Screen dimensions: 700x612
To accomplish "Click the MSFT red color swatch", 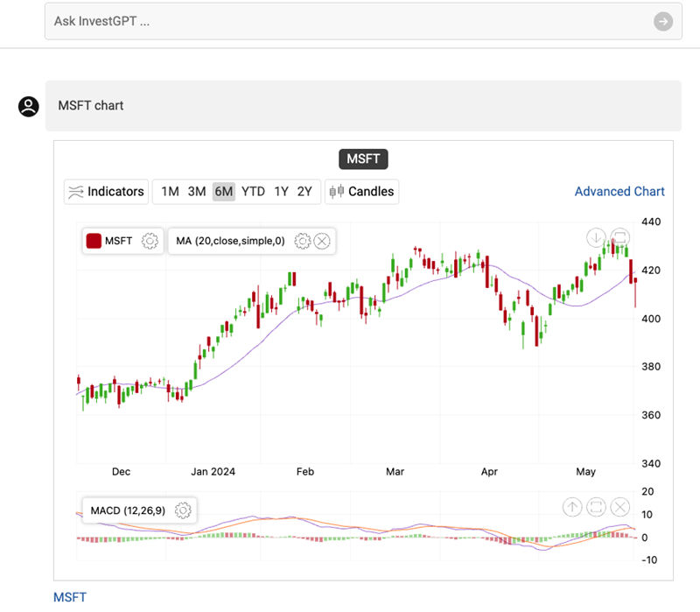I will pyautogui.click(x=94, y=241).
